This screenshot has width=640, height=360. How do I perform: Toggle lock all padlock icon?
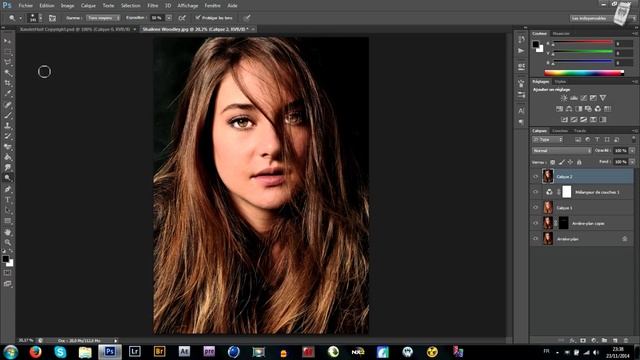(579, 162)
